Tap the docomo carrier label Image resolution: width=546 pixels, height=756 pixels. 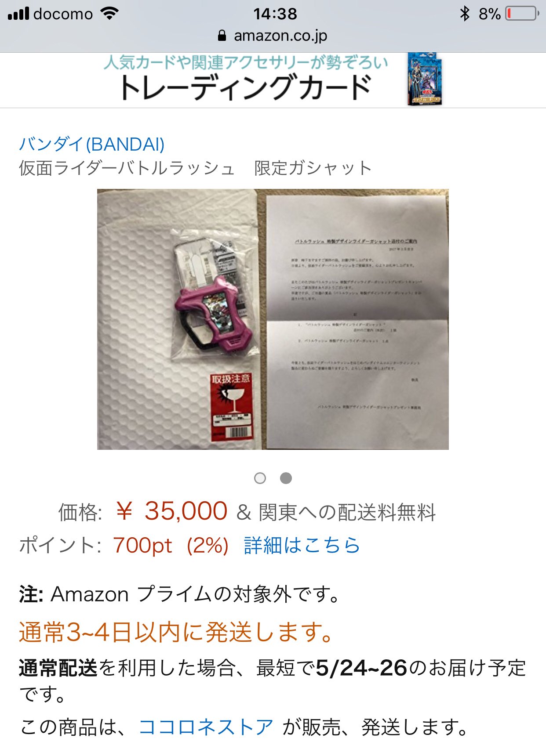pos(63,14)
